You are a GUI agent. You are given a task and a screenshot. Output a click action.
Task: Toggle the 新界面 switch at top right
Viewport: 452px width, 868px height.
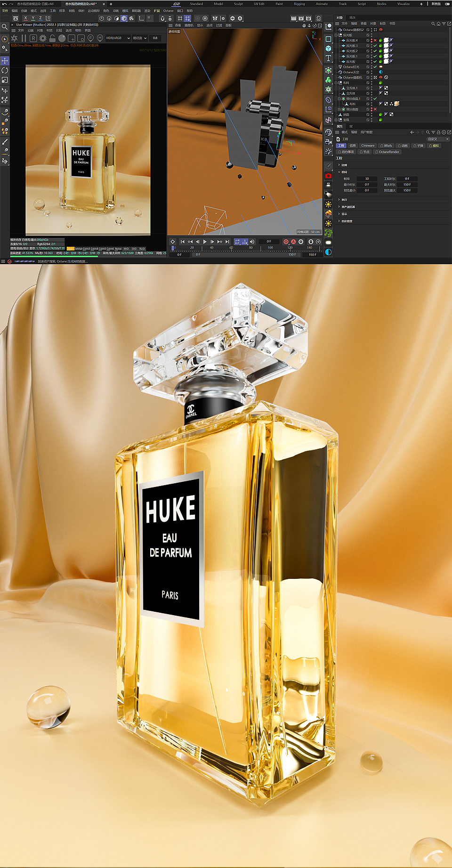click(x=447, y=4)
